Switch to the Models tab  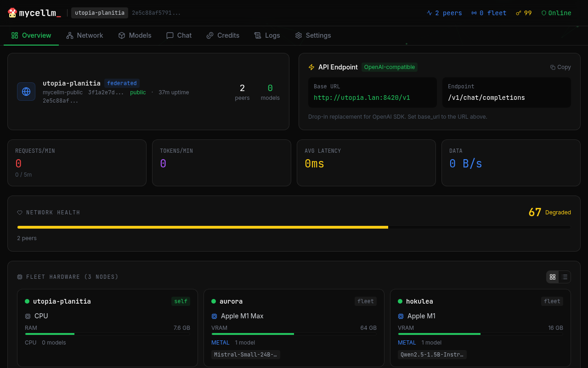point(135,35)
